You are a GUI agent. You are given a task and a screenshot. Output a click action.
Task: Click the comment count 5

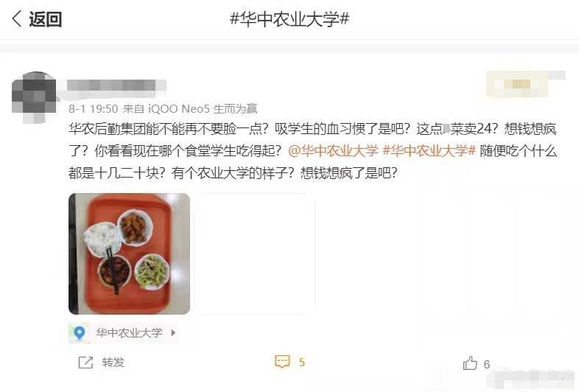(x=302, y=362)
